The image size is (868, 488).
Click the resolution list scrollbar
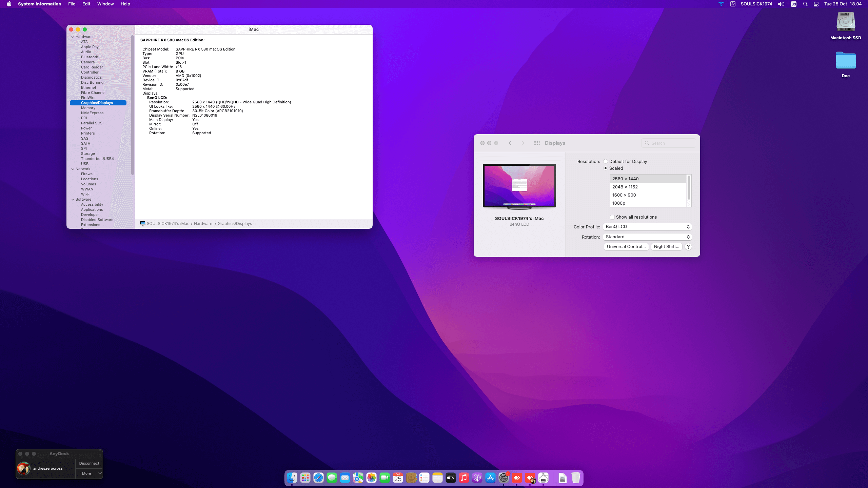(689, 187)
